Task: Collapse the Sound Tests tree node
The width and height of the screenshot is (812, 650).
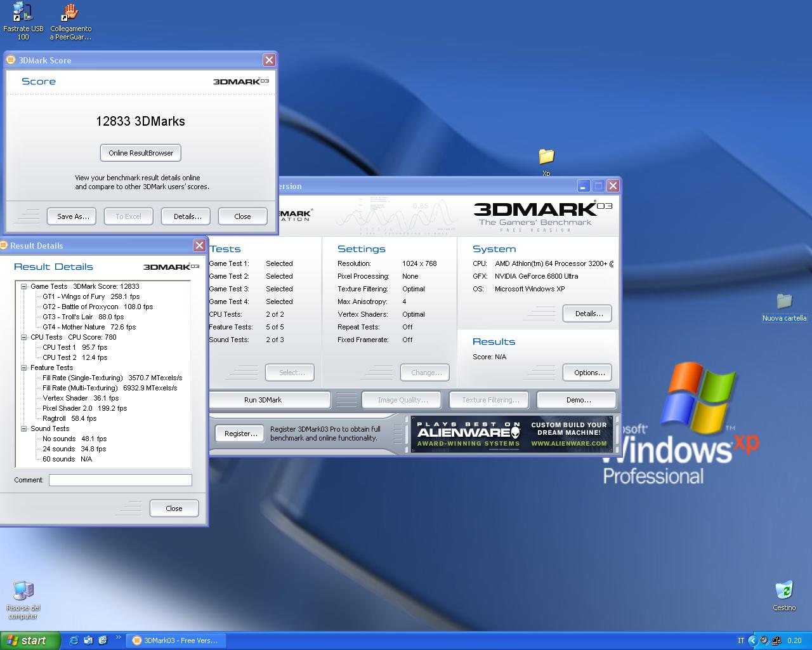Action: (23, 428)
